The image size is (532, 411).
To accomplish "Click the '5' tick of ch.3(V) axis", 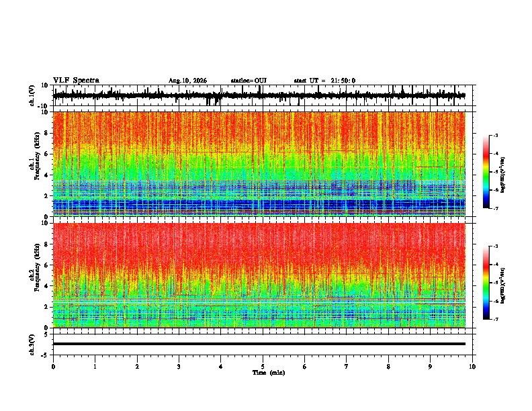I will pyautogui.click(x=46, y=334).
